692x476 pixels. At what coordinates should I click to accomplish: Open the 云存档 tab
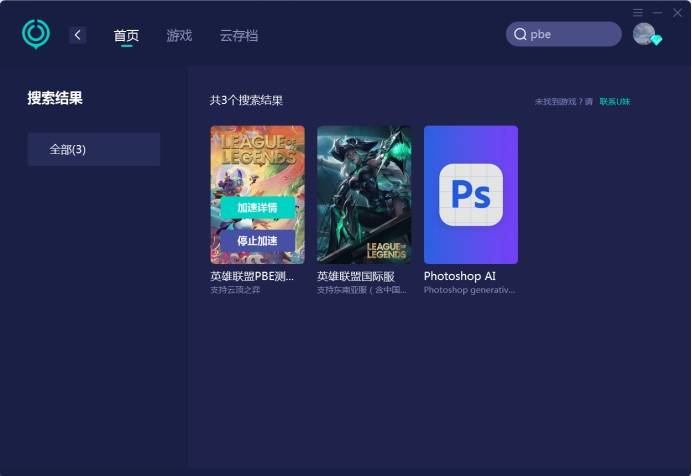pyautogui.click(x=239, y=35)
